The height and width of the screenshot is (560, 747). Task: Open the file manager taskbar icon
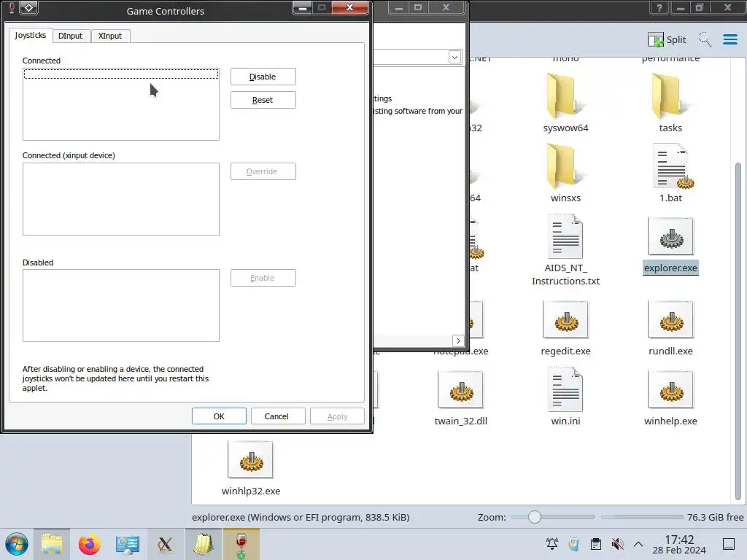point(52,544)
